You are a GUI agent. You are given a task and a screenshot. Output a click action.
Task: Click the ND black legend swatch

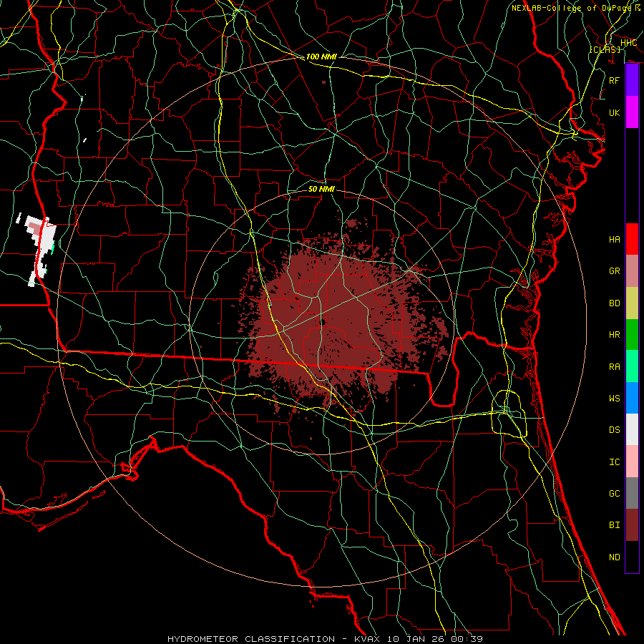click(x=632, y=557)
